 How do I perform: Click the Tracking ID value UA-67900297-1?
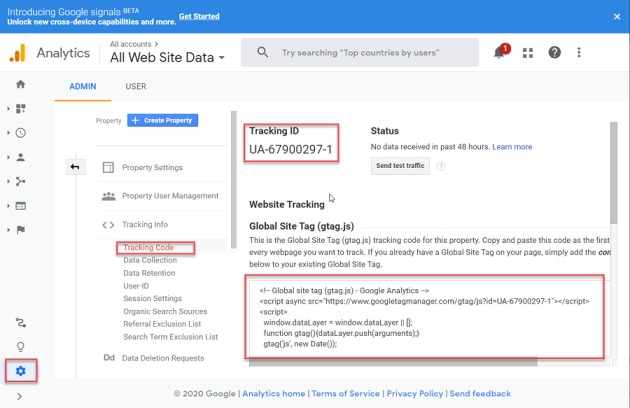(x=291, y=150)
